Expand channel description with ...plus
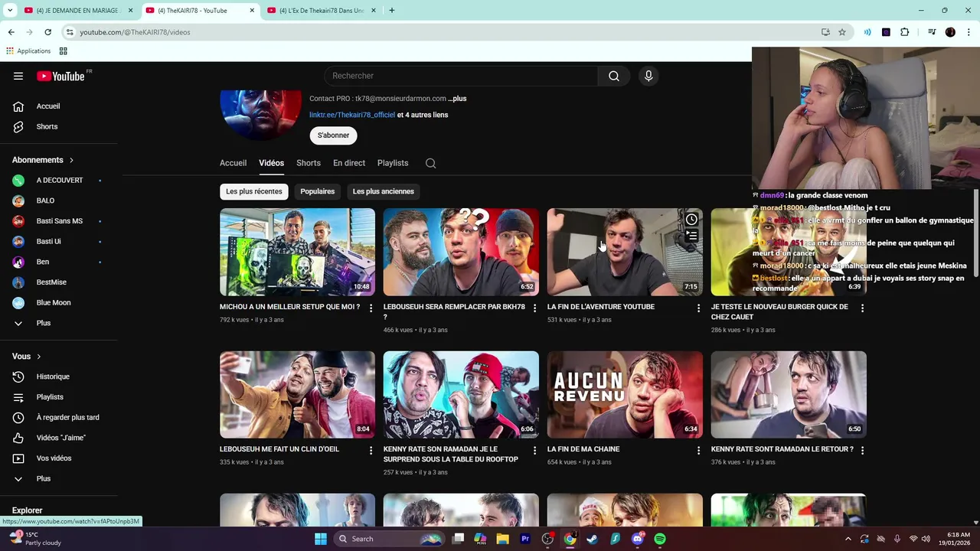The image size is (980, 551). 457,99
